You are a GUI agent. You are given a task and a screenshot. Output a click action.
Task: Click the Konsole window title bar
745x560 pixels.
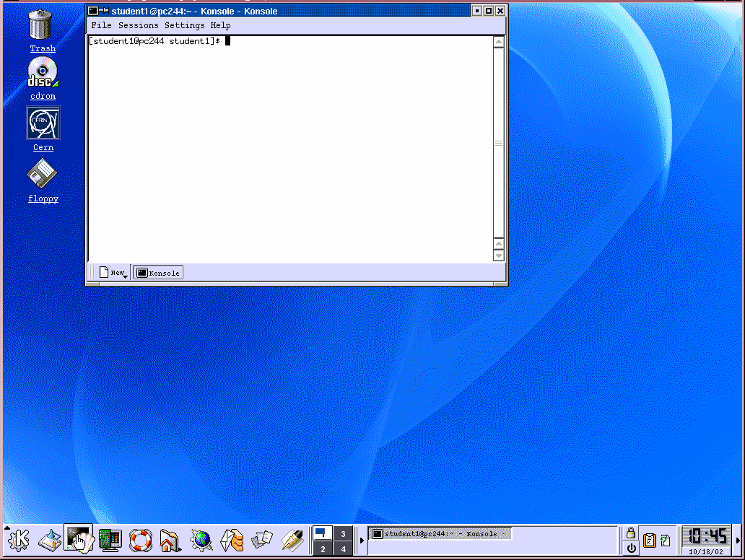(x=289, y=11)
